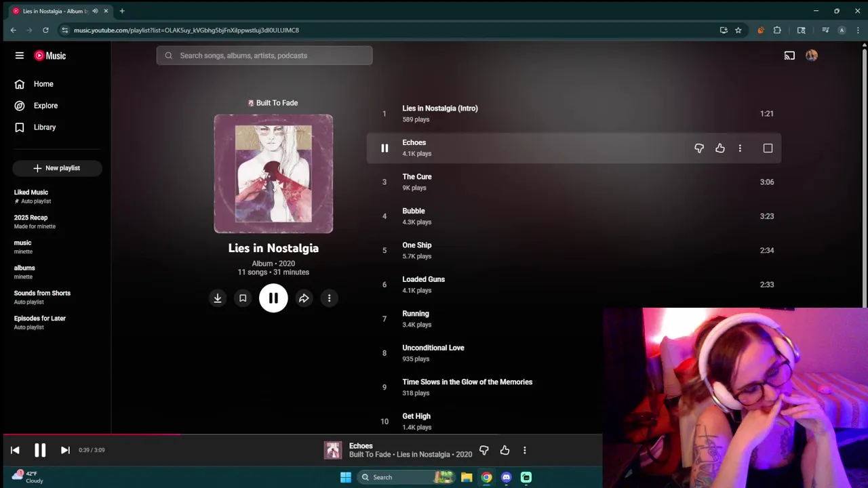Create a New playlist
The height and width of the screenshot is (488, 868).
point(57,168)
